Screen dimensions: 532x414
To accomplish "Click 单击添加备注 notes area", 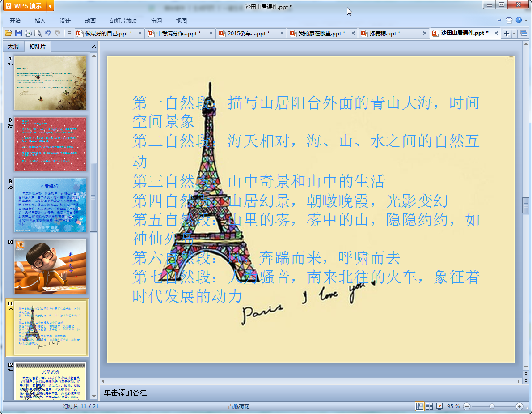I will click(126, 393).
